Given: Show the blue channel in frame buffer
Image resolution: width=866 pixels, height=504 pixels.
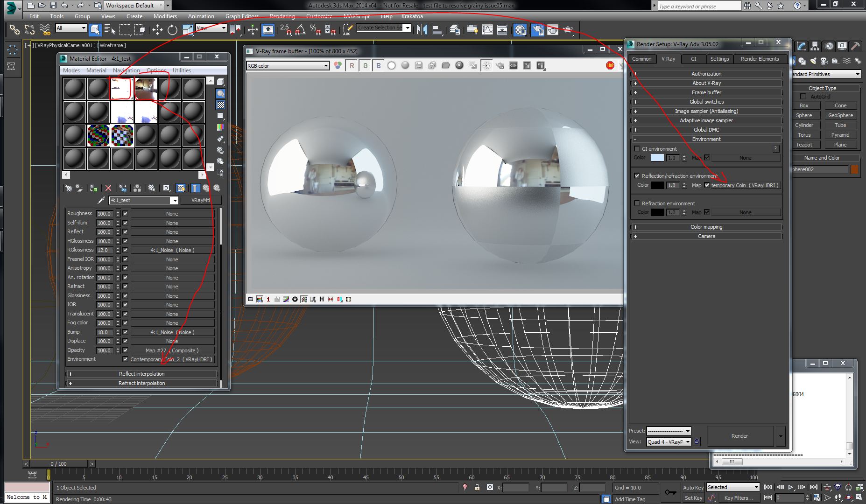Looking at the screenshot, I should click(379, 66).
